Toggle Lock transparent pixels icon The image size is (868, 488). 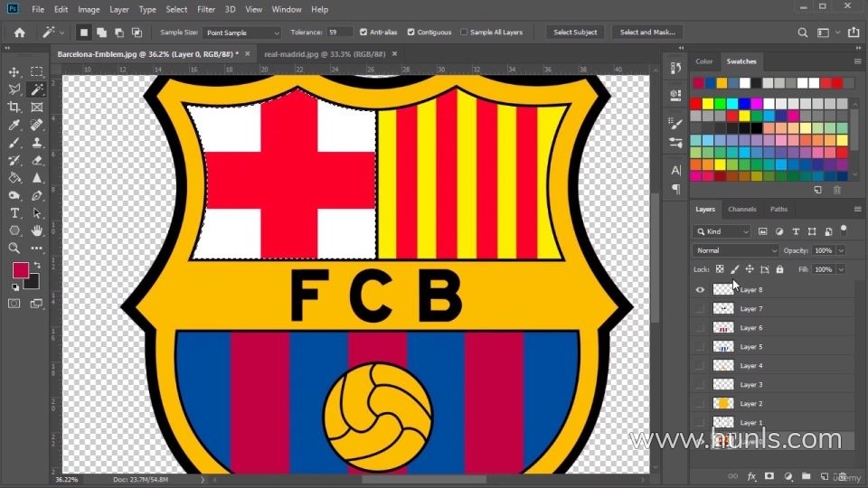click(719, 269)
